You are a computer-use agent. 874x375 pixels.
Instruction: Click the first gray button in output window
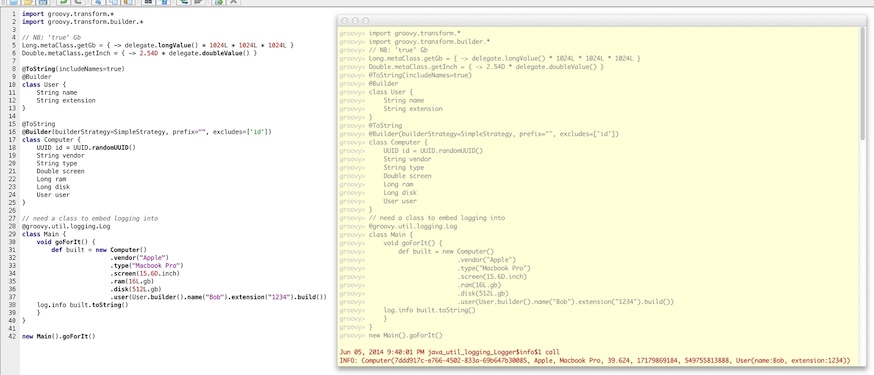click(x=344, y=21)
